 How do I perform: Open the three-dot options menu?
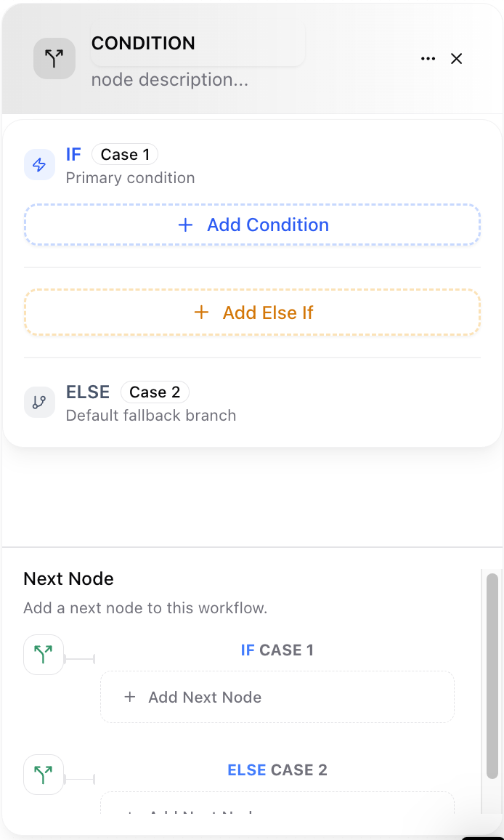[x=428, y=58]
